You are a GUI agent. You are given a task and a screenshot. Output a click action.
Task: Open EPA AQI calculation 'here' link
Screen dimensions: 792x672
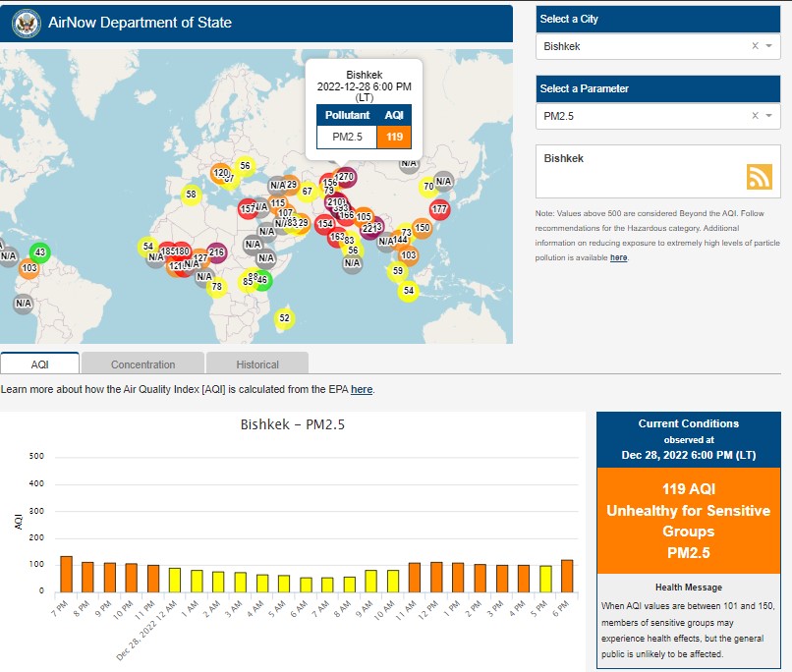362,390
